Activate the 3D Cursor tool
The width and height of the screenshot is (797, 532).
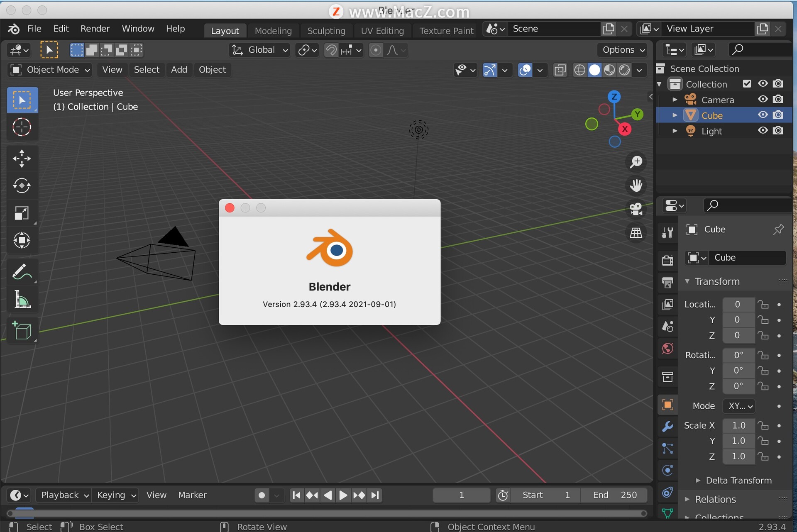click(x=22, y=127)
